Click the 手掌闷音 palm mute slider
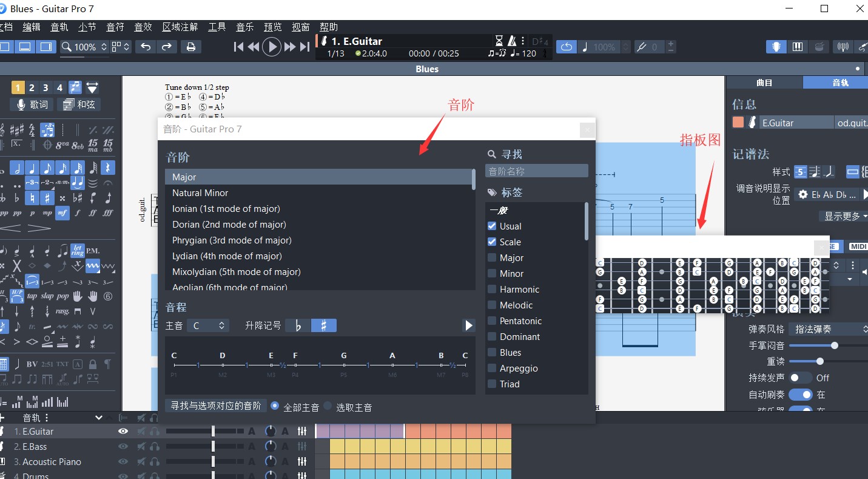This screenshot has height=479, width=868. click(x=834, y=345)
